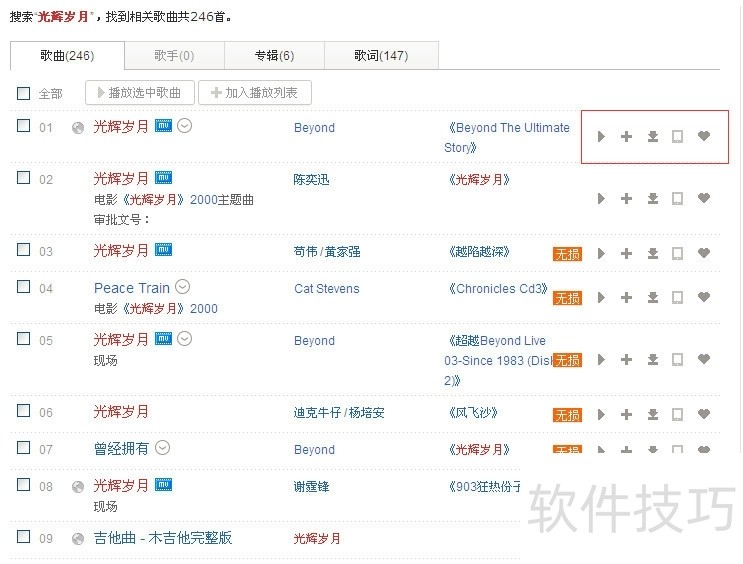743x564 pixels.
Task: Download 陈奕迅's 光辉岁月
Action: (653, 199)
